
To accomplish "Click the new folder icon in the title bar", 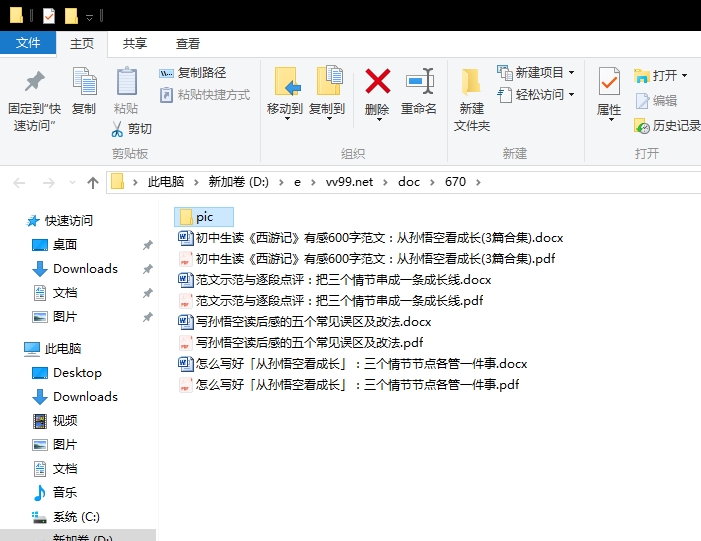I will click(x=71, y=16).
